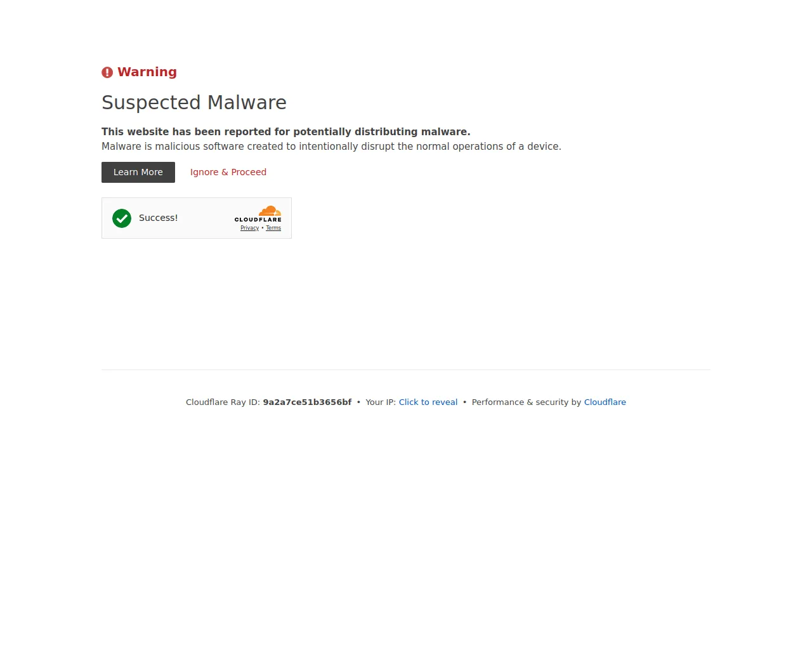Click the red warning exclamation icon

(107, 72)
